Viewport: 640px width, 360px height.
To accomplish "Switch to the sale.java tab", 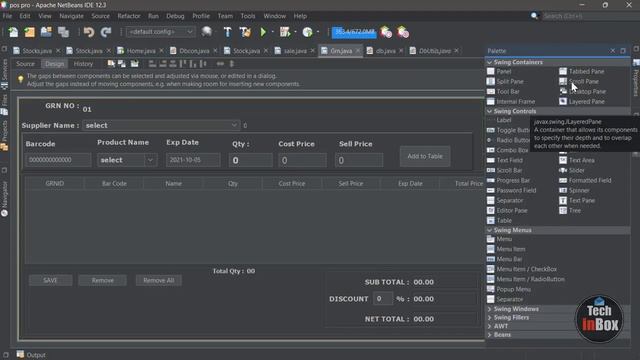I will click(295, 51).
